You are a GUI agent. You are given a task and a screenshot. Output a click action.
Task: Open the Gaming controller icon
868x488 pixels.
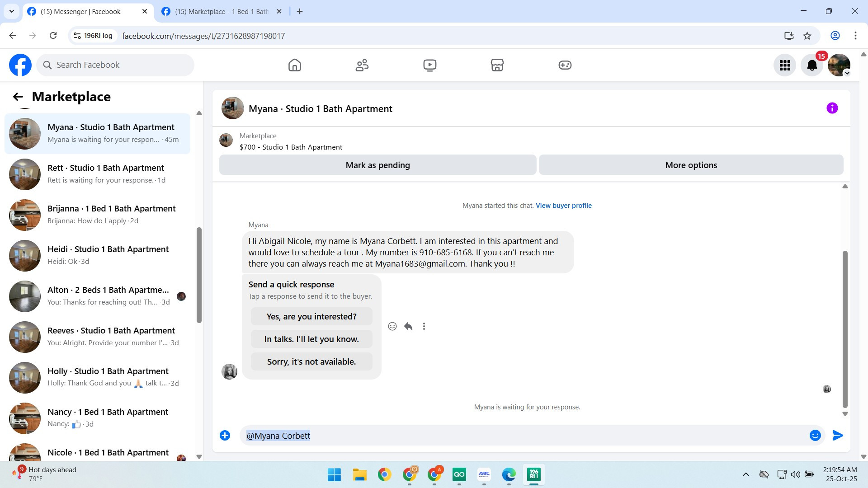click(565, 65)
